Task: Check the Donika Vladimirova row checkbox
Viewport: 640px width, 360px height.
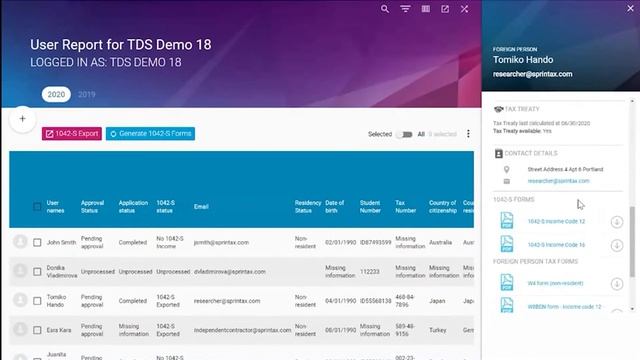Action: point(37,271)
